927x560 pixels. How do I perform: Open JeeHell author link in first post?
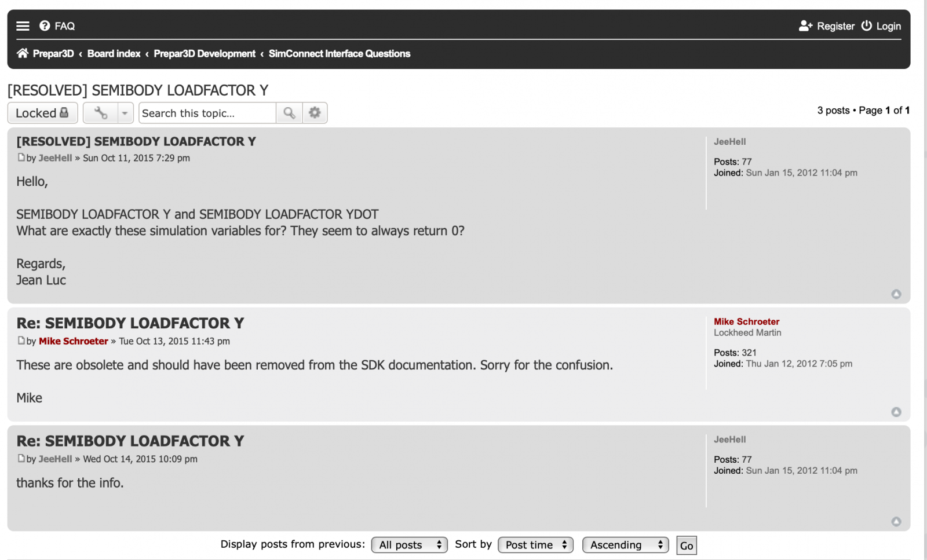(55, 158)
